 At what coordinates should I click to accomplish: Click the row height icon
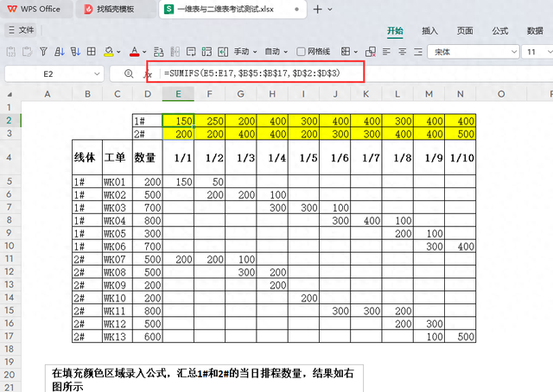click(159, 52)
